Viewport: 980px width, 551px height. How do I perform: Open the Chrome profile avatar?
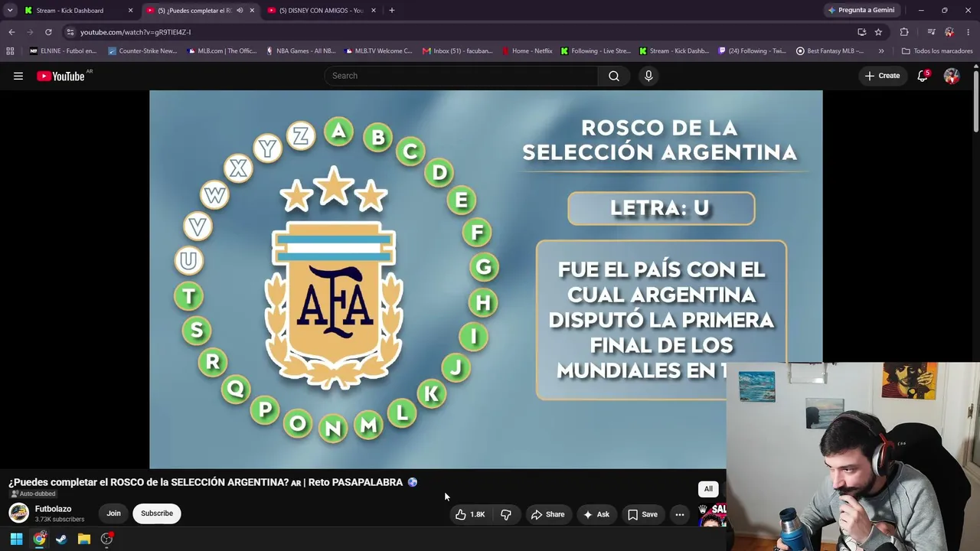pyautogui.click(x=949, y=32)
